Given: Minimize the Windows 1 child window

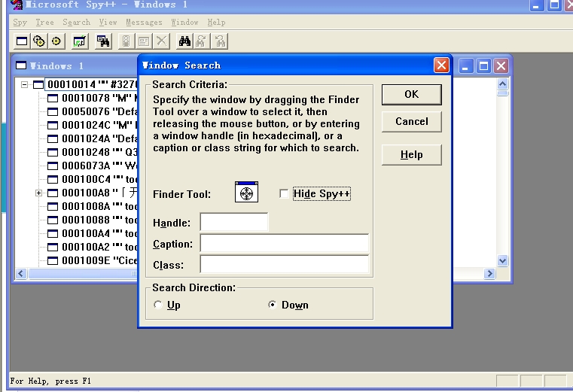Looking at the screenshot, I should [466, 66].
